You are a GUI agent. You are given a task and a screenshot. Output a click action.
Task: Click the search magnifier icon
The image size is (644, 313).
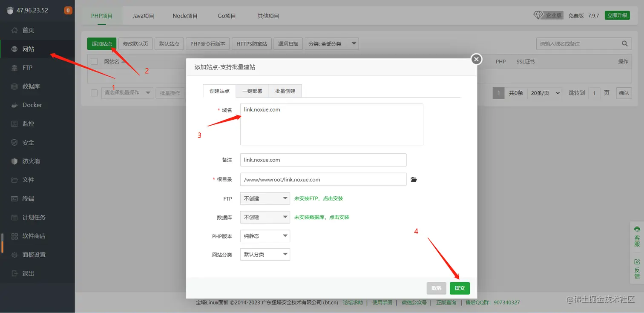[x=624, y=43]
